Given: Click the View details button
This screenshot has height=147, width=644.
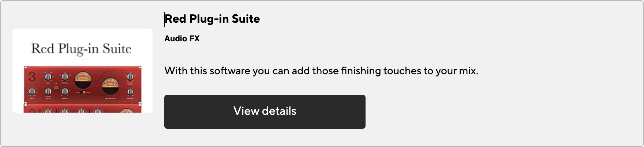Looking at the screenshot, I should tap(265, 112).
